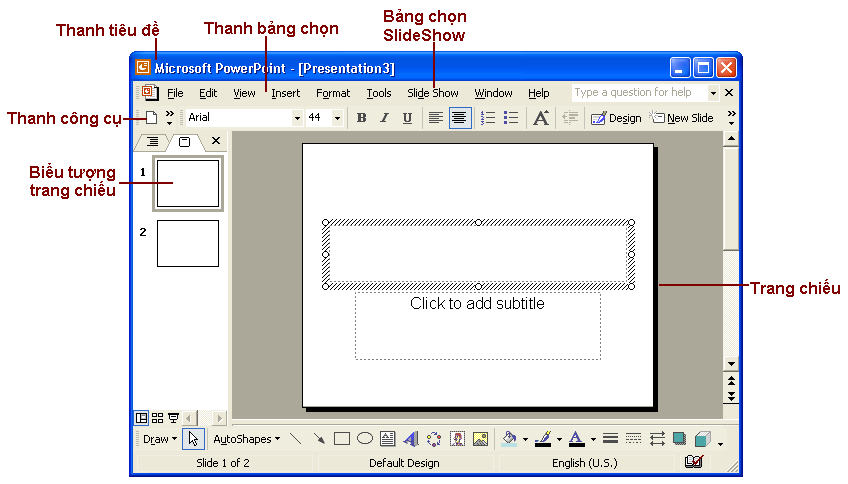Open the Fill Color dropdown arrow
The height and width of the screenshot is (484, 848).
[x=525, y=440]
